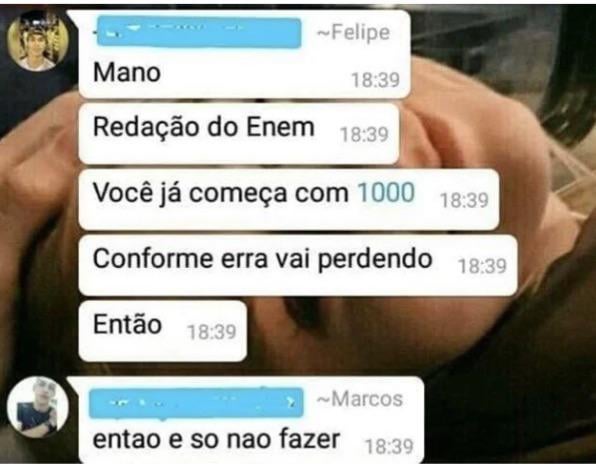Select the 'Você já começa com' message
Image resolution: width=596 pixels, height=471 pixels.
point(289,200)
